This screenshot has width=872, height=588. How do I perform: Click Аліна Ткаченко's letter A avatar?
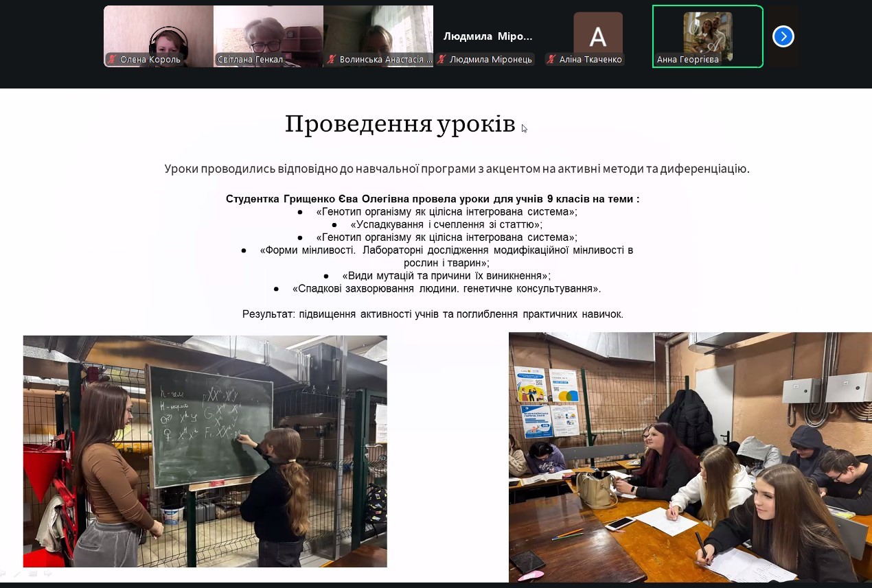click(x=597, y=34)
